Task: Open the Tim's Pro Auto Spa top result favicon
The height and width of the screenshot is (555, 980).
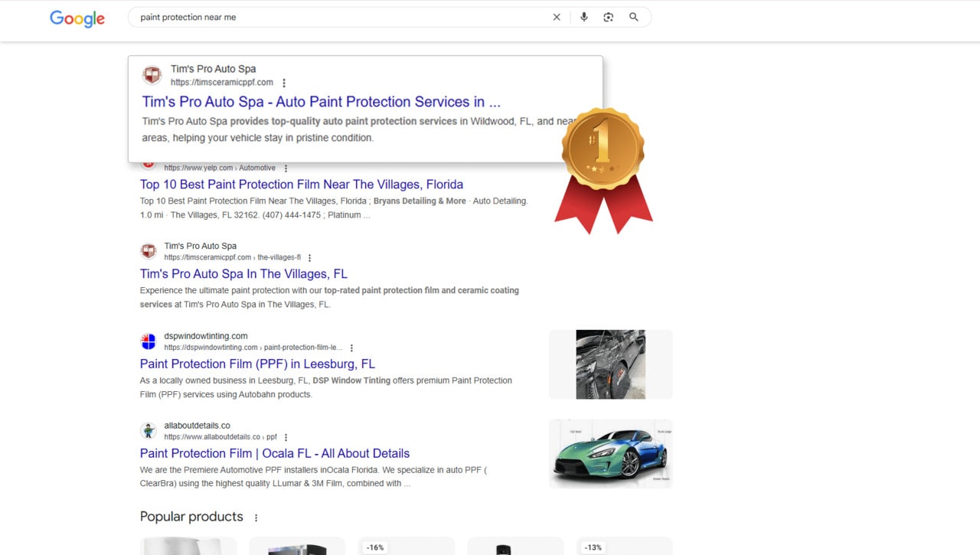Action: coord(152,75)
